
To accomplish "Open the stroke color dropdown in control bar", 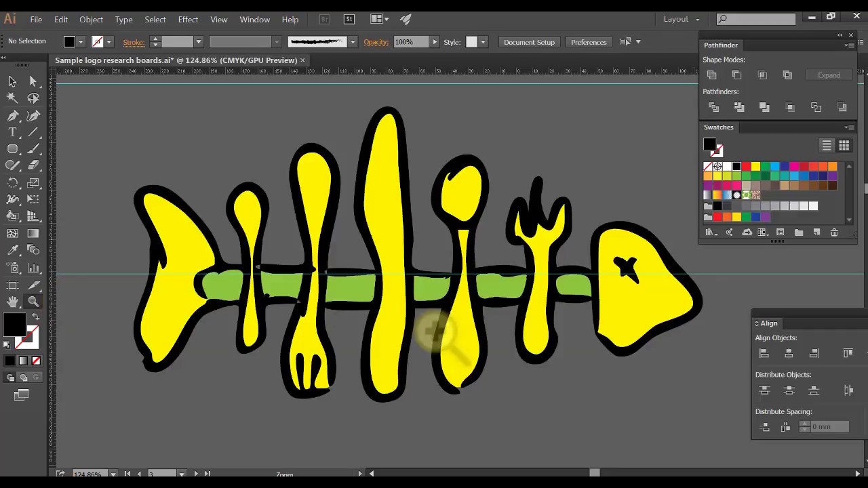I will (108, 42).
